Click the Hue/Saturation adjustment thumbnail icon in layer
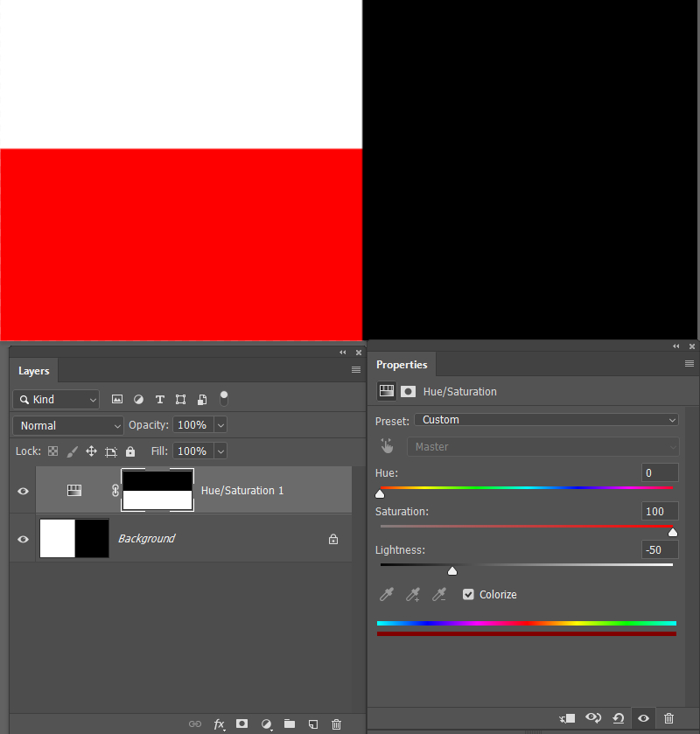The width and height of the screenshot is (700, 734). [x=74, y=490]
